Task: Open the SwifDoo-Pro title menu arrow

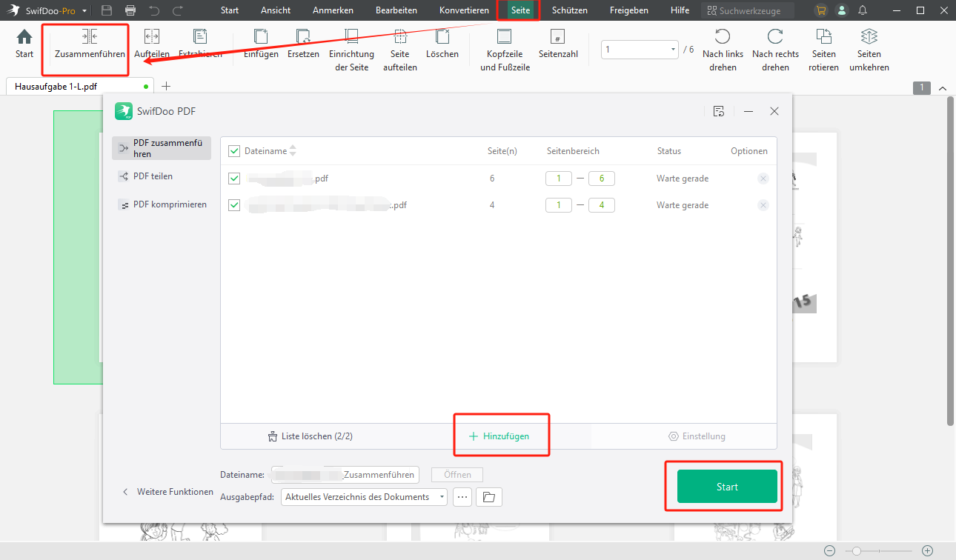Action: pos(84,11)
